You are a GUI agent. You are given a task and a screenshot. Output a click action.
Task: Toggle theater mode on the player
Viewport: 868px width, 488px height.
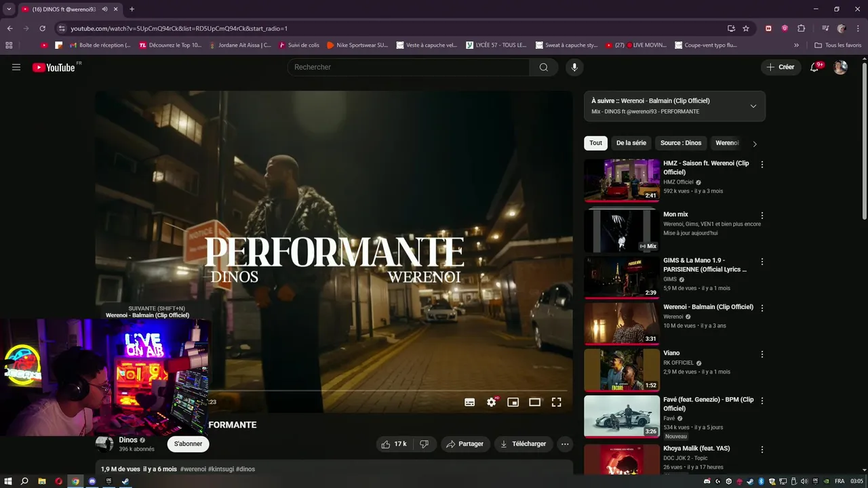(x=535, y=402)
